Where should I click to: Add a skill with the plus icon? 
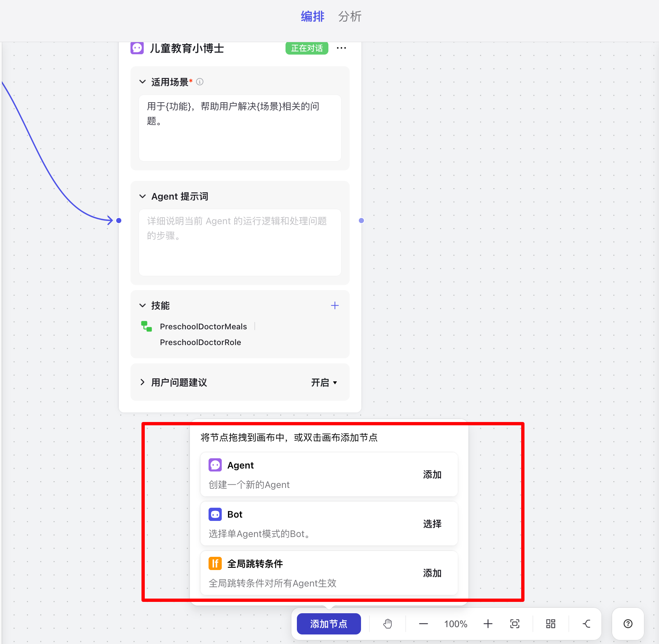[x=335, y=306]
